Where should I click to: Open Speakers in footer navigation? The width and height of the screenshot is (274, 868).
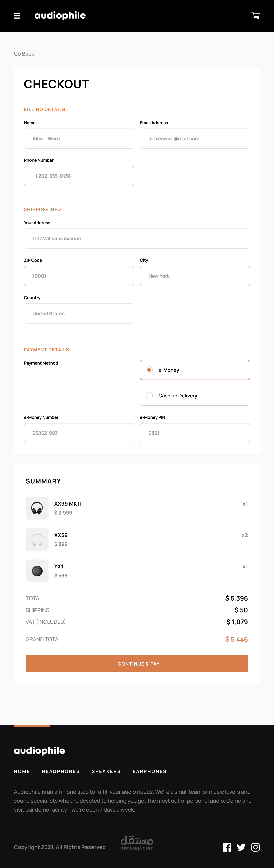point(106,771)
